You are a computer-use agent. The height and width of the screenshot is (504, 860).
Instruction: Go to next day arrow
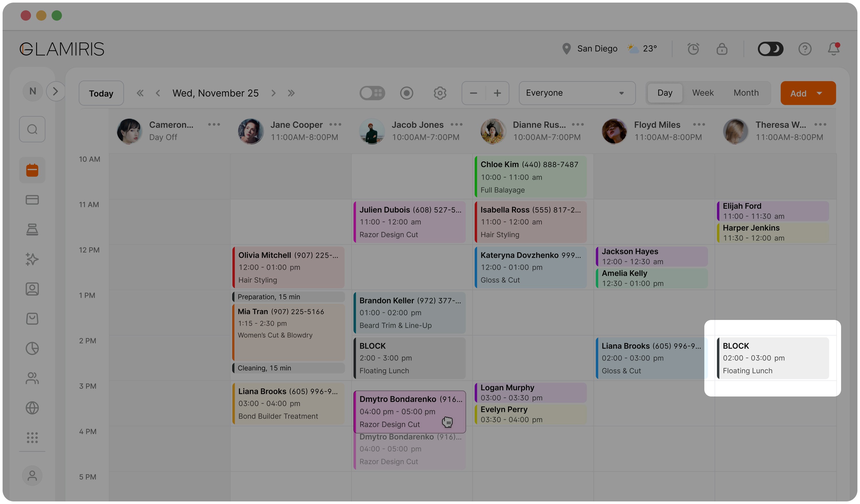click(273, 93)
